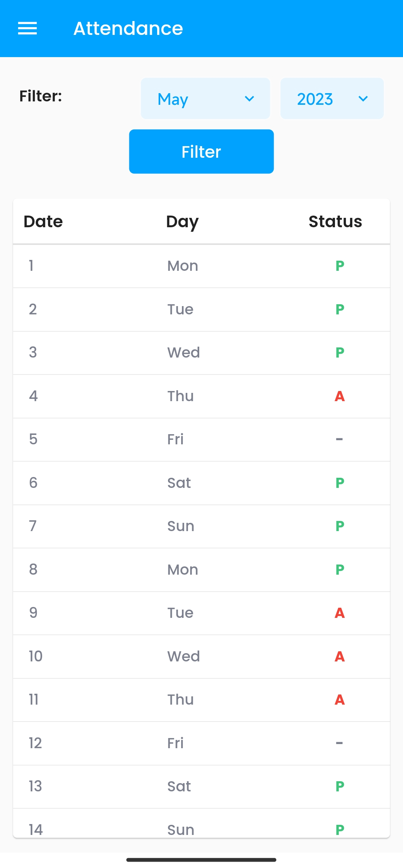
Task: Click the dash status for Friday 5
Action: point(339,439)
